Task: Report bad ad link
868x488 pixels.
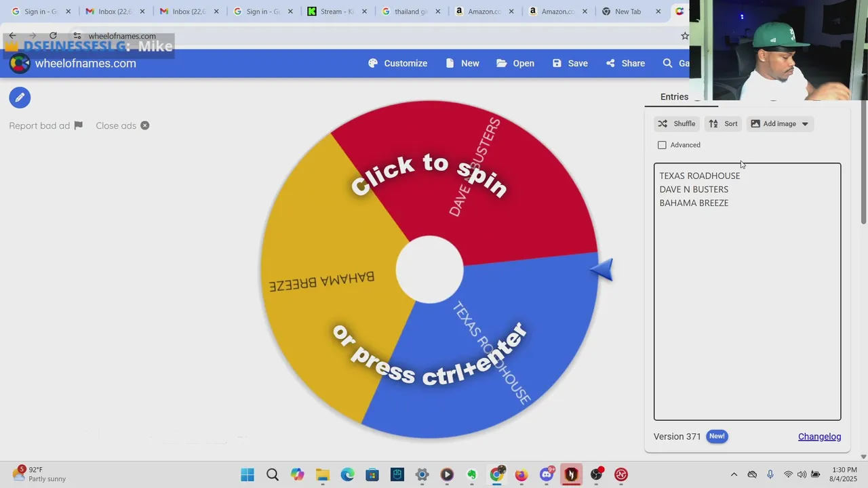Action: [45, 125]
